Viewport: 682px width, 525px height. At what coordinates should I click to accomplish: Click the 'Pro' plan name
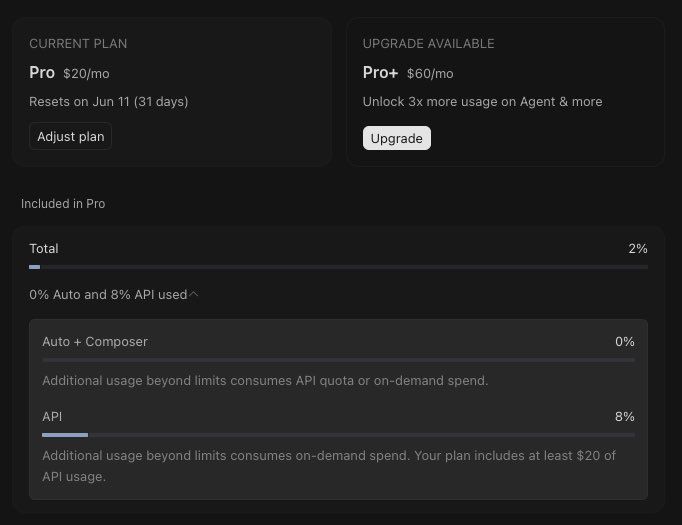42,73
